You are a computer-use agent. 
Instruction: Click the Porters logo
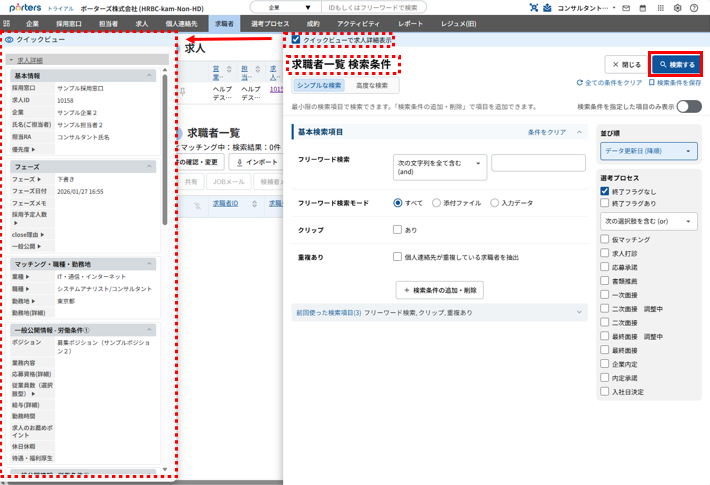pyautogui.click(x=23, y=7)
